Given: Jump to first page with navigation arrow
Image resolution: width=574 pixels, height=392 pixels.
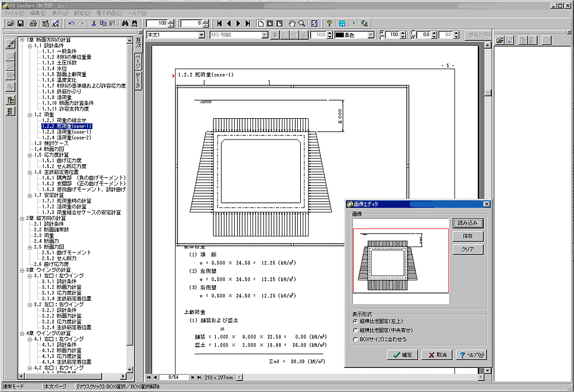Looking at the screenshot, I should point(219,24).
